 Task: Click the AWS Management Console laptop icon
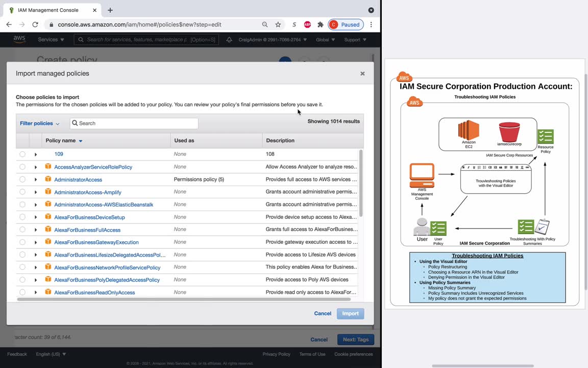(422, 175)
